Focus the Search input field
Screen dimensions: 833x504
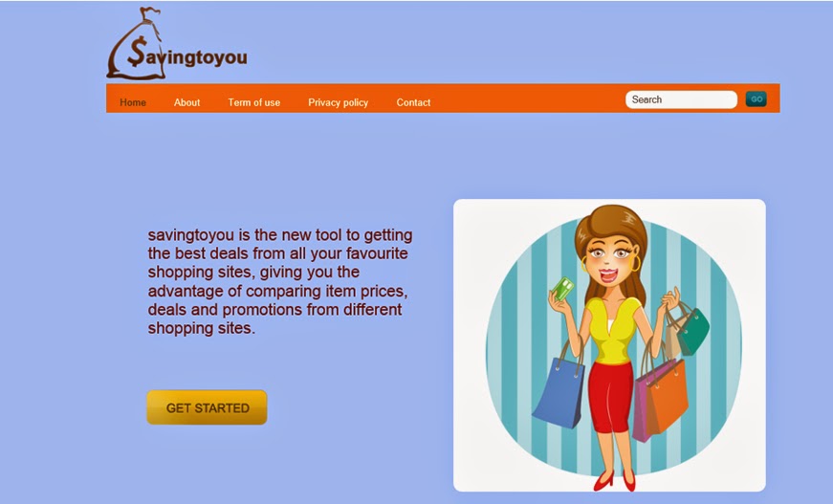tap(681, 99)
